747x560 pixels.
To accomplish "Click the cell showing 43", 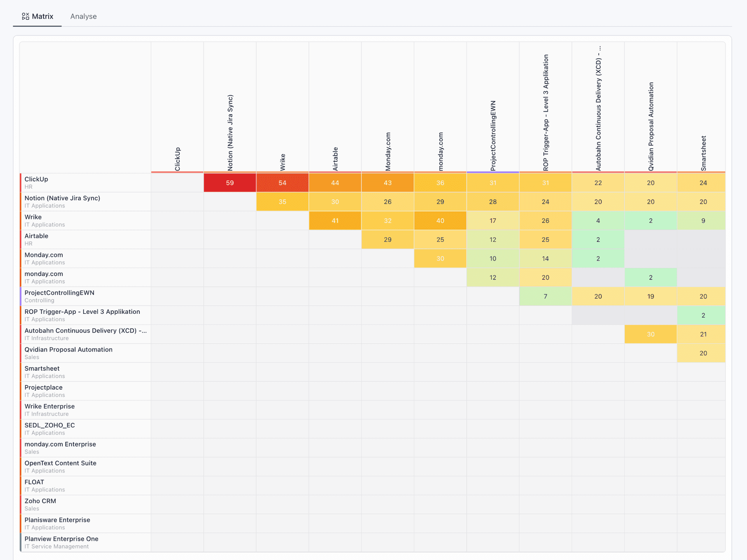I will tap(388, 183).
